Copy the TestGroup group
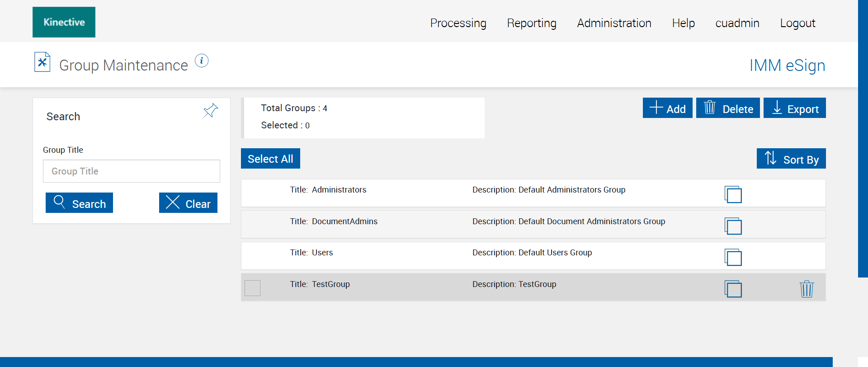The height and width of the screenshot is (367, 868). 733,289
